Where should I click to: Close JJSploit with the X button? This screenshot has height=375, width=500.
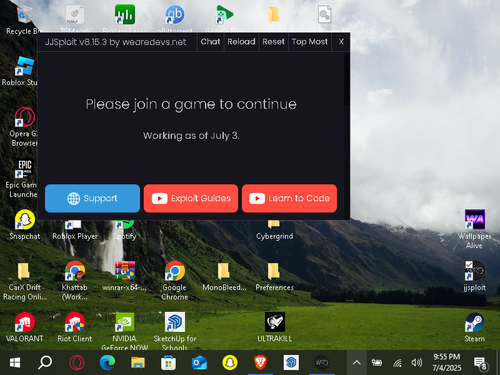(x=341, y=42)
